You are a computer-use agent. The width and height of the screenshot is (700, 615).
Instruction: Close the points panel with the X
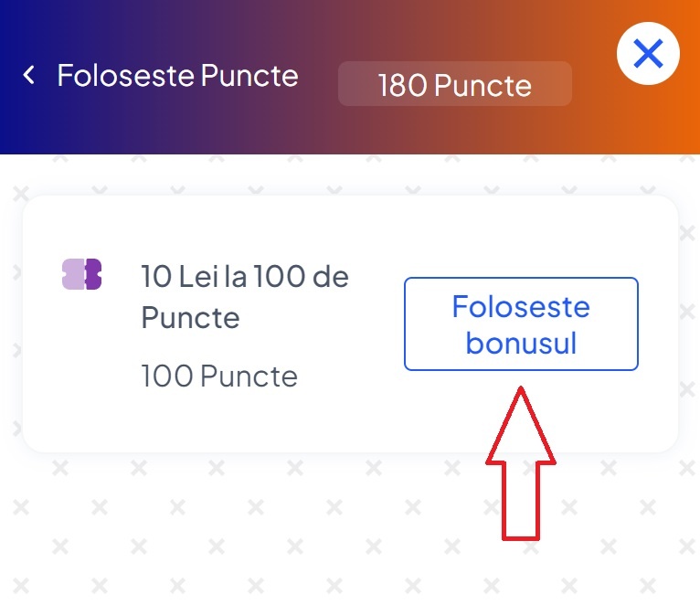coord(648,54)
